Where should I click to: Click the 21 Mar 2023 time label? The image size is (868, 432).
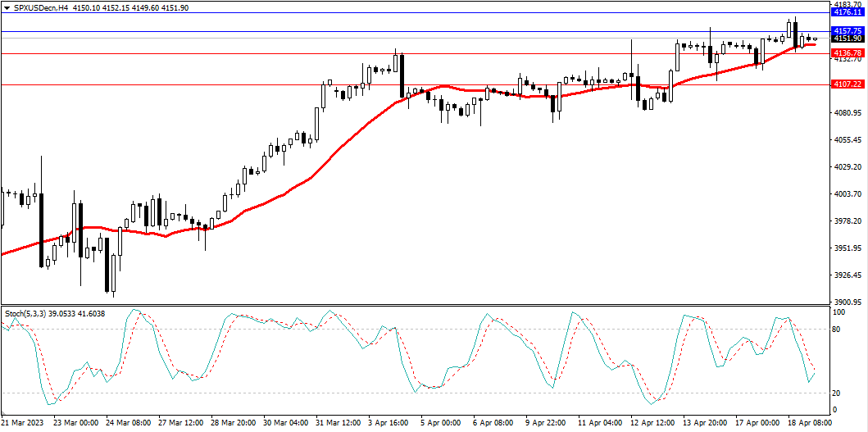click(23, 423)
